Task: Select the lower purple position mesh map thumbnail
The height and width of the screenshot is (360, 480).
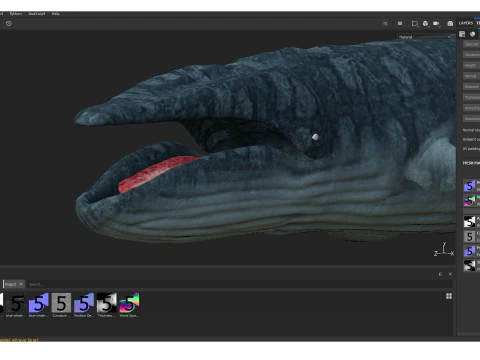Action: tap(470, 251)
